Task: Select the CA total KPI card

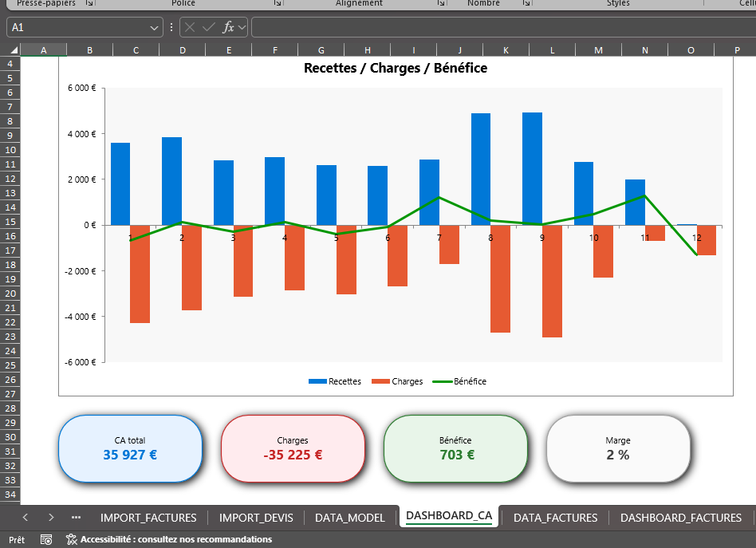Action: point(130,448)
